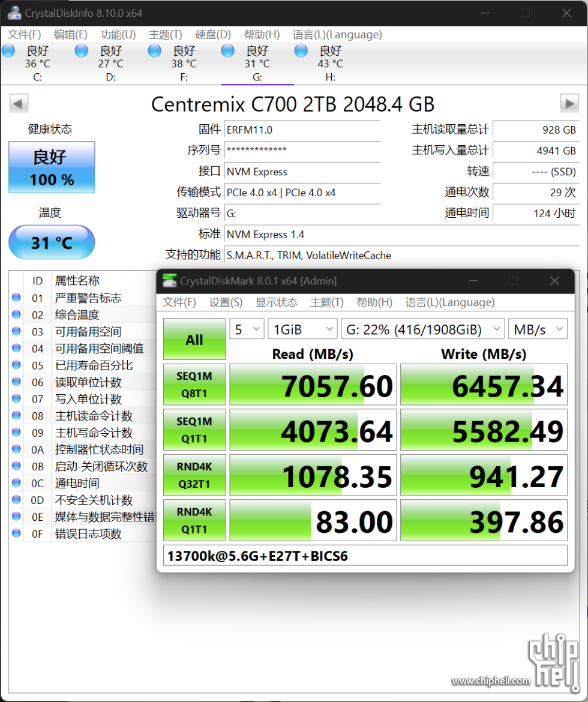Open 硬盘(D) menu in CrystalDiskInfo
The height and width of the screenshot is (702, 588).
(213, 34)
